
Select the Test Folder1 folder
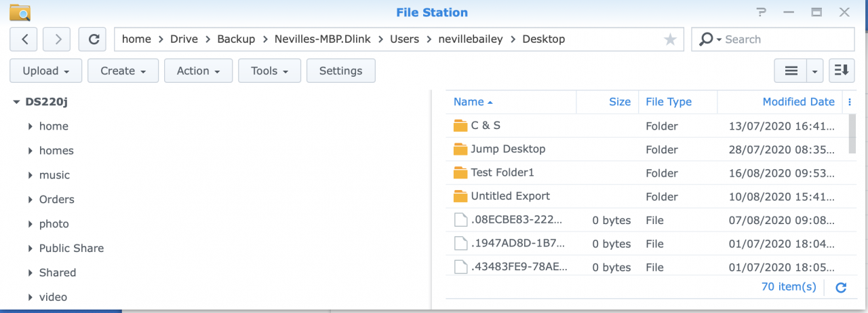pyautogui.click(x=502, y=172)
